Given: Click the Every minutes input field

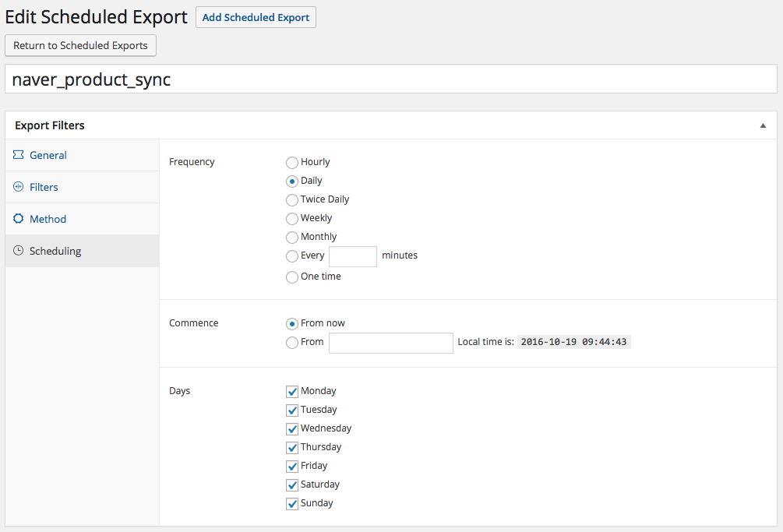Looking at the screenshot, I should [353, 256].
